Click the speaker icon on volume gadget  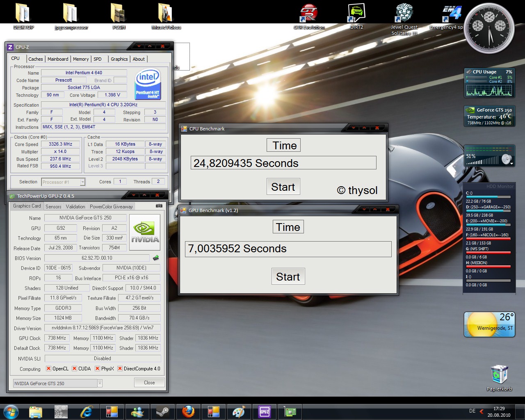(507, 159)
